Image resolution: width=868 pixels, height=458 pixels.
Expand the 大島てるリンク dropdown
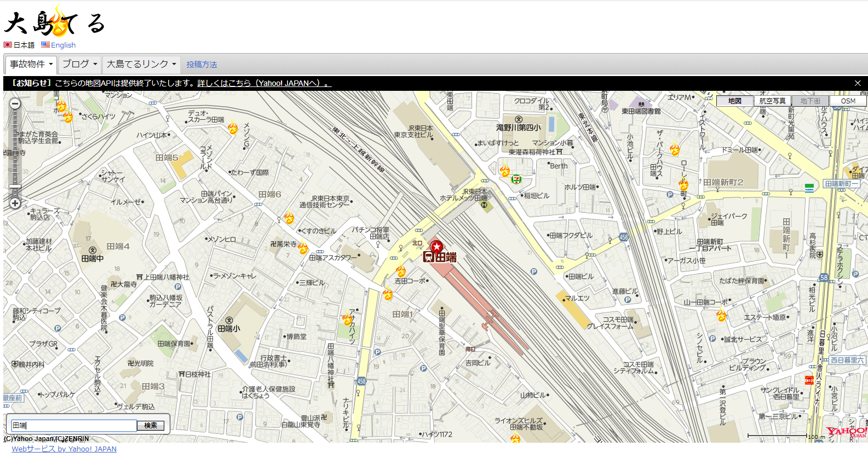141,64
